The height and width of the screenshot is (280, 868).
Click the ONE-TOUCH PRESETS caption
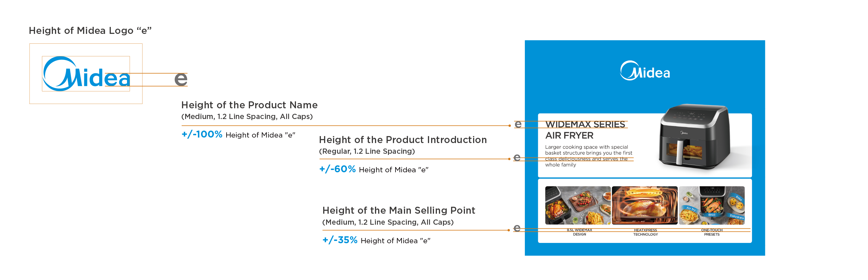[712, 233]
